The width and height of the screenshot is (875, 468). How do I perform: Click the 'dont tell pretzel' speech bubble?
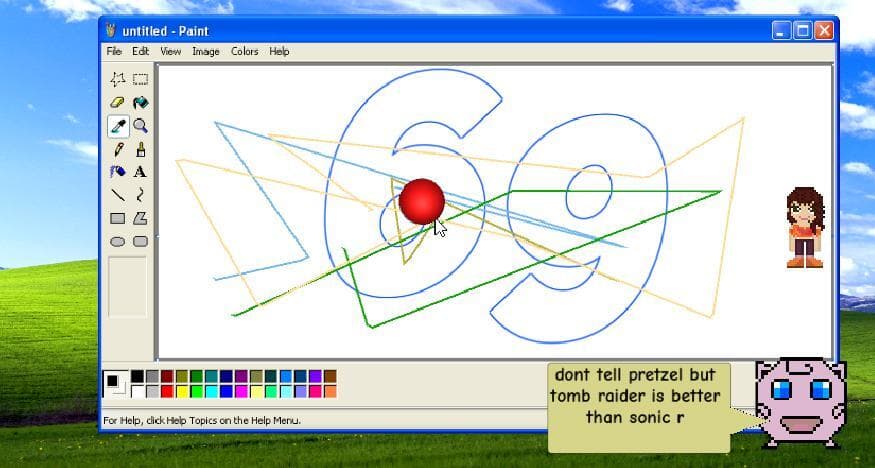[x=639, y=408]
